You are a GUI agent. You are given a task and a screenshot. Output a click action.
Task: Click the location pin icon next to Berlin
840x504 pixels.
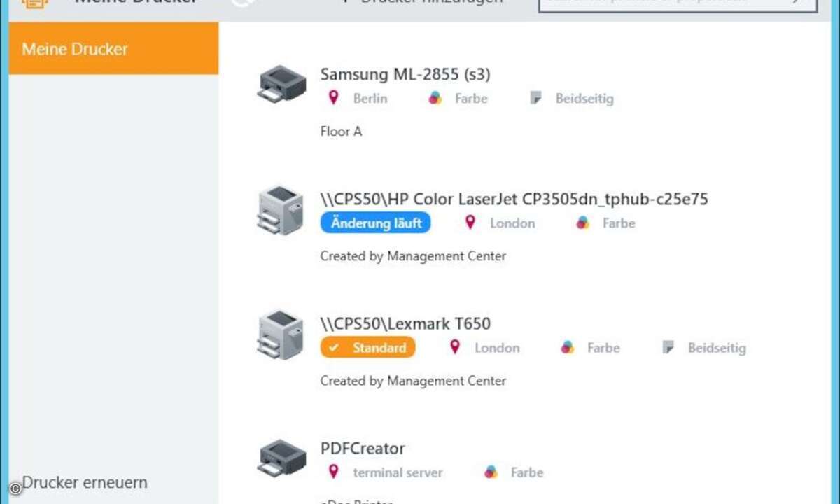coord(334,98)
